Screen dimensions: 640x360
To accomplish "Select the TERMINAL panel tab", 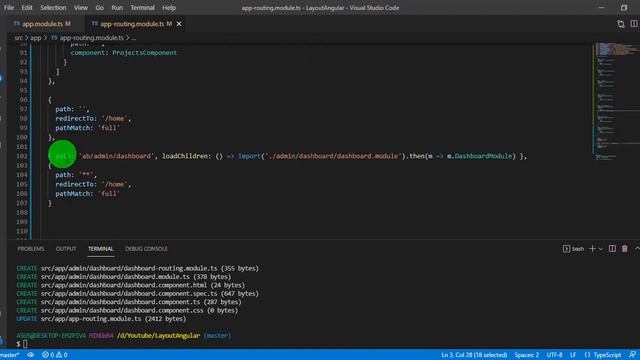I will [100, 249].
